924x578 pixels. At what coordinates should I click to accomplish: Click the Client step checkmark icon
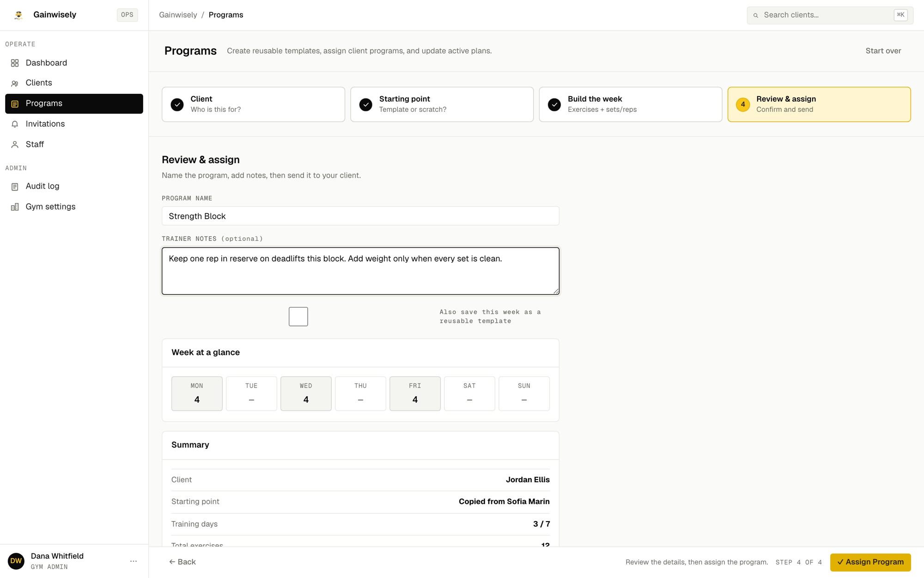(x=177, y=105)
